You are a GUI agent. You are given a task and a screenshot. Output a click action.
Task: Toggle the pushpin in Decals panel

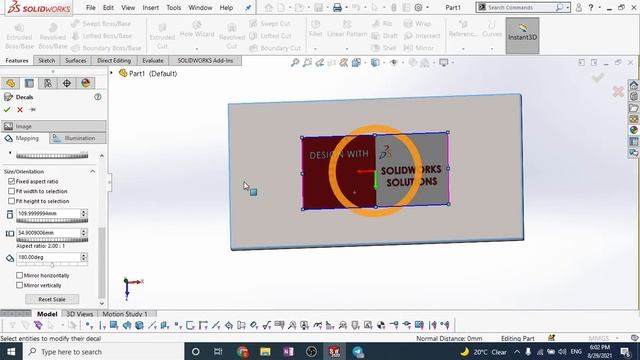(33, 109)
